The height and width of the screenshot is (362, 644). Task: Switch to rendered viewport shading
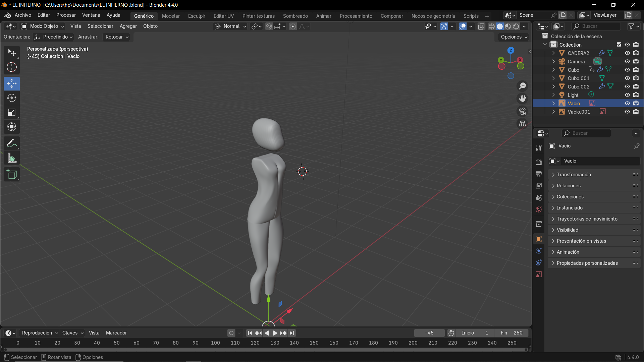[516, 26]
